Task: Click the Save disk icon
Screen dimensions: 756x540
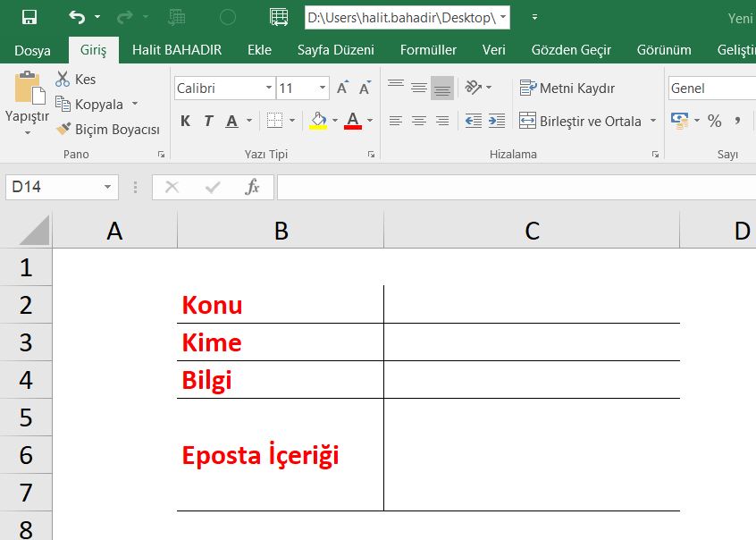Action: click(x=29, y=17)
